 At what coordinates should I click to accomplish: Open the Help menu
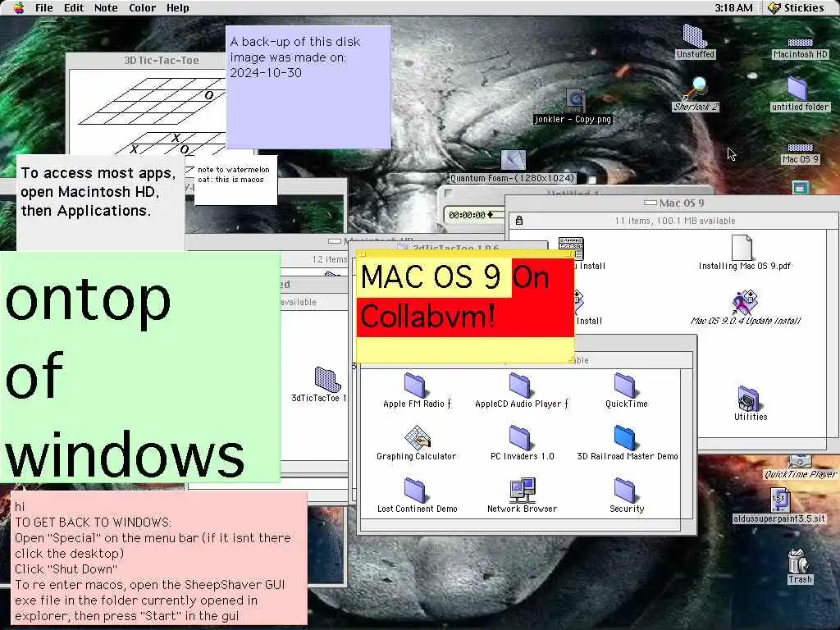click(178, 7)
